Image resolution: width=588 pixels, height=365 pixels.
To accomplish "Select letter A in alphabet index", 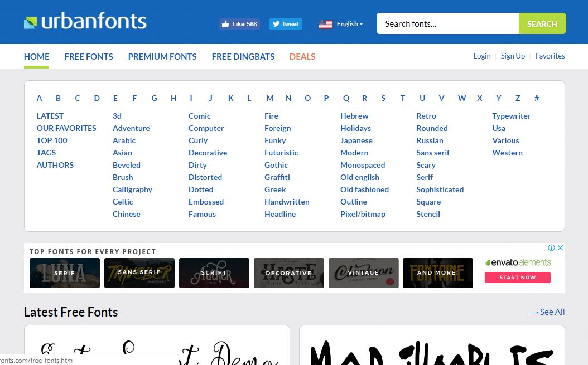I will click(x=40, y=98).
